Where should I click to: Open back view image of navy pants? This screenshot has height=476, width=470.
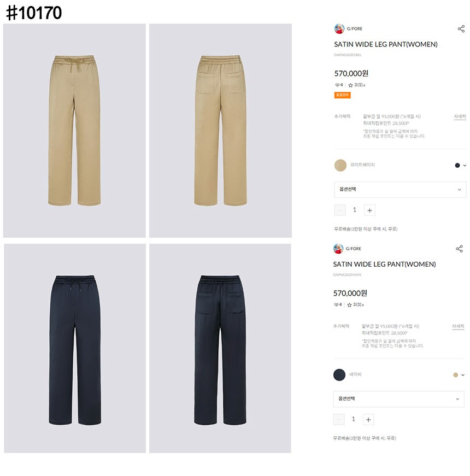point(220,348)
